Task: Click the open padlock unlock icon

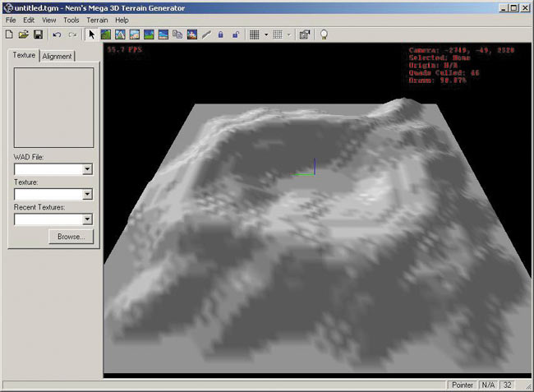Action: click(x=236, y=35)
